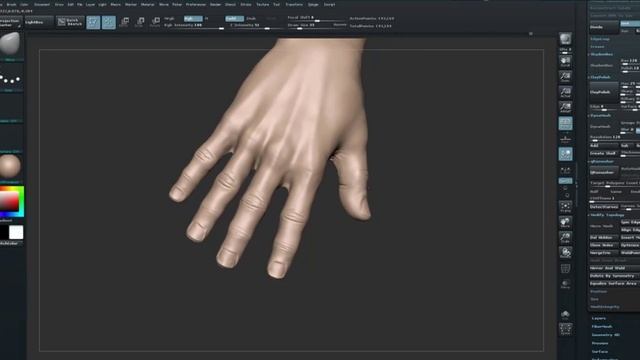Viewport: 640px width, 360px height.
Task: Open Quick Sketch mode
Action: tap(70, 22)
